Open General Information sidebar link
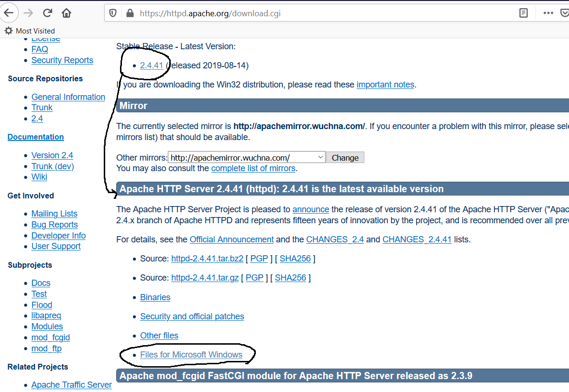This screenshot has width=569, height=392. [x=68, y=97]
